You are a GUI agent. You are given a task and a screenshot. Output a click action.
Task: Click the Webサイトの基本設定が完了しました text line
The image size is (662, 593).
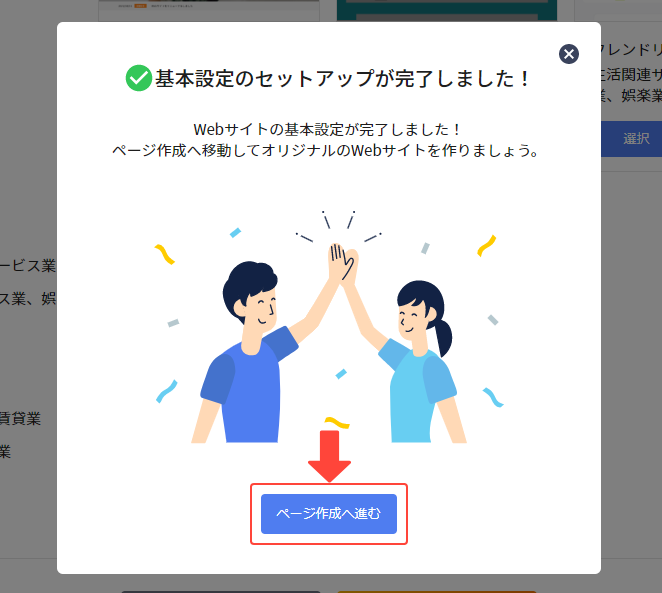(326, 130)
